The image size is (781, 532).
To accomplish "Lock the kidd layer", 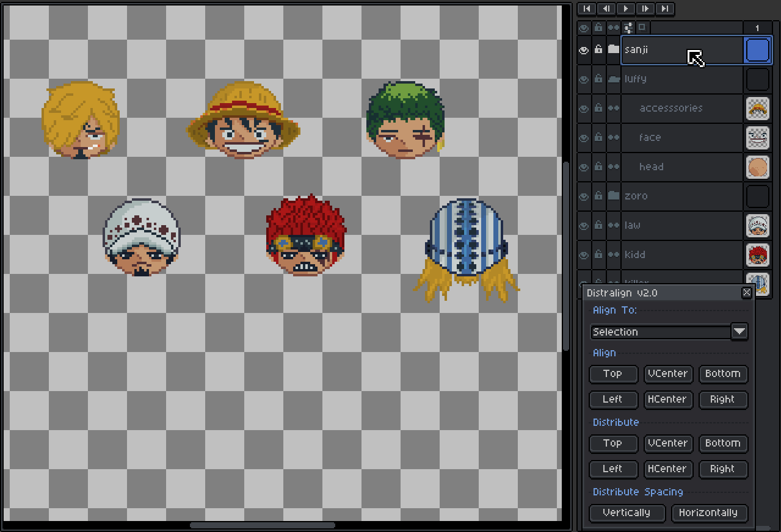I will (x=598, y=254).
